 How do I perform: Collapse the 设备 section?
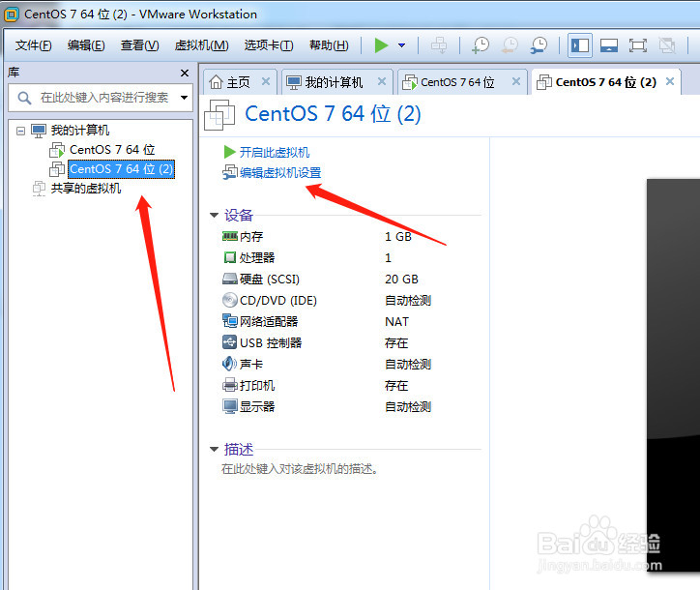point(215,216)
